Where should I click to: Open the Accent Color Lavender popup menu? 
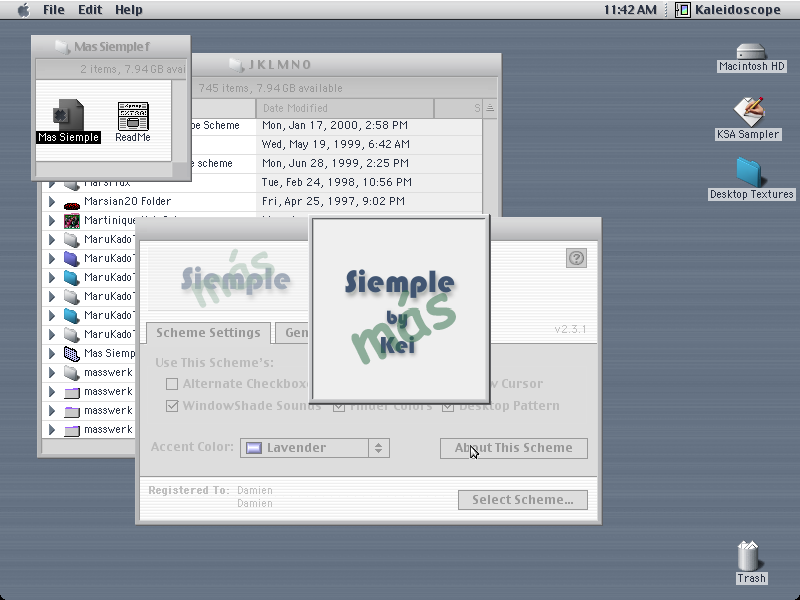tap(315, 448)
